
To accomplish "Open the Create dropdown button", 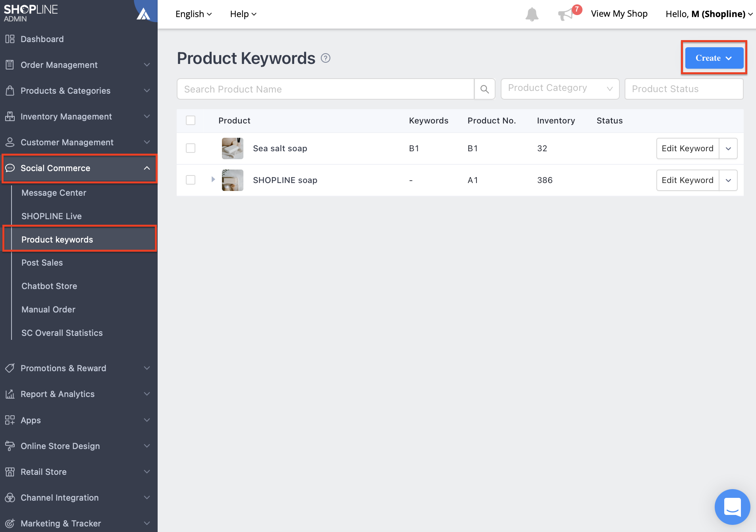I will pos(714,58).
